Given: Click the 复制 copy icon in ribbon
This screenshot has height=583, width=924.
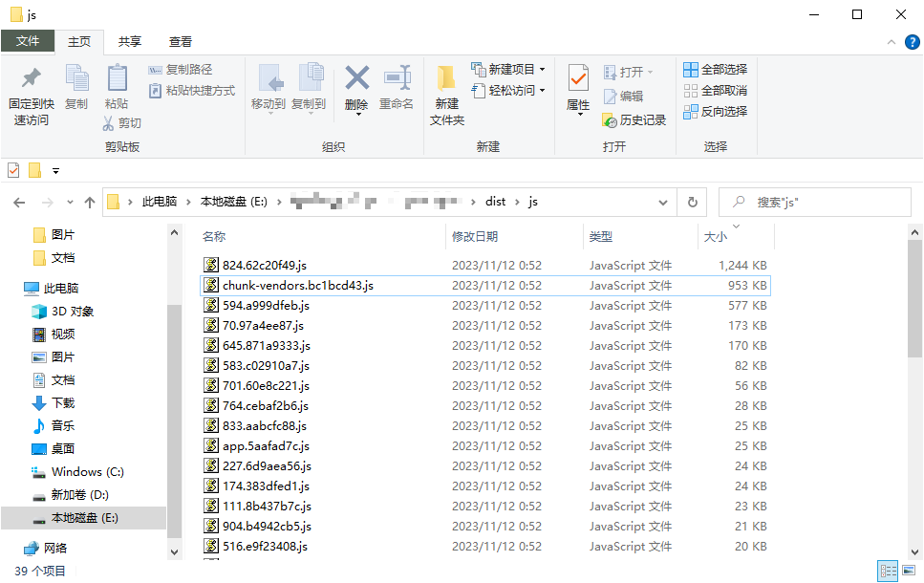Looking at the screenshot, I should pyautogui.click(x=76, y=78).
